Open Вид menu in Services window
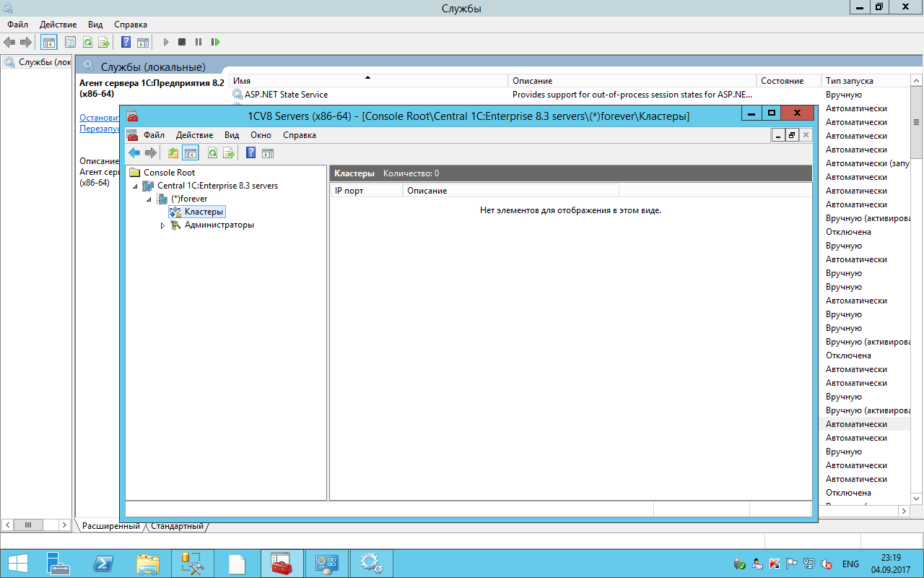The height and width of the screenshot is (578, 924). tap(95, 25)
